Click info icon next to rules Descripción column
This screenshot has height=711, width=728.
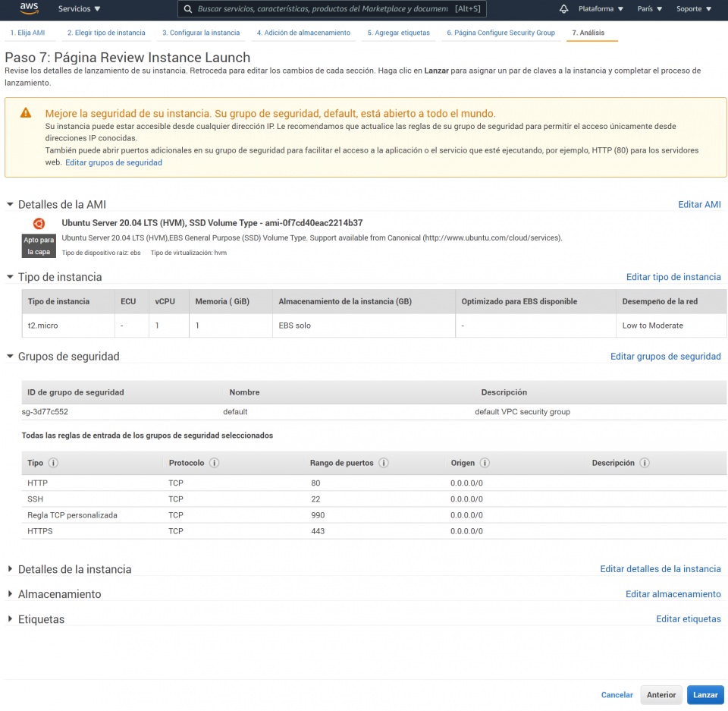tap(645, 463)
